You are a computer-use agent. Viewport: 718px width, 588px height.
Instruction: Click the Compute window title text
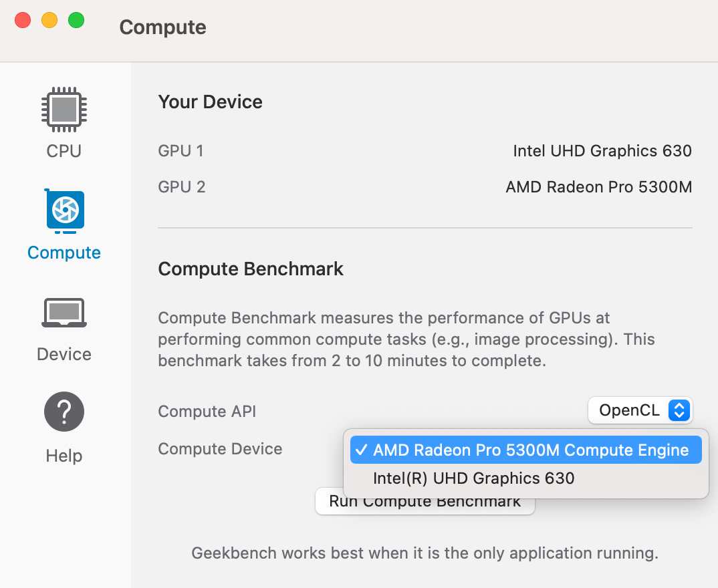point(162,27)
